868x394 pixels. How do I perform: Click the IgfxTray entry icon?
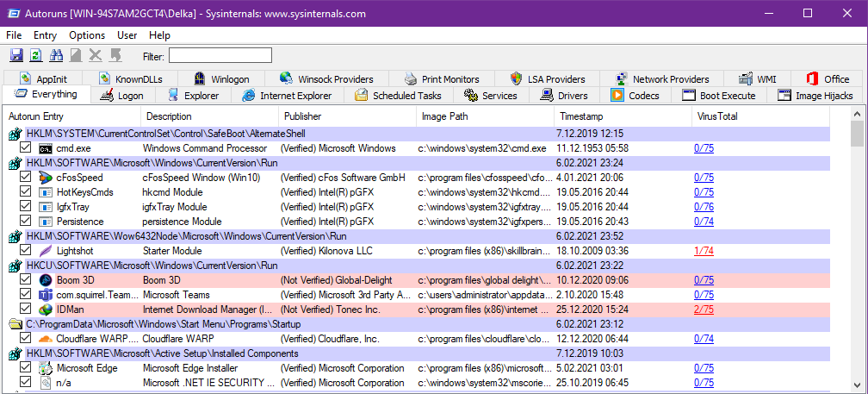[x=45, y=207]
